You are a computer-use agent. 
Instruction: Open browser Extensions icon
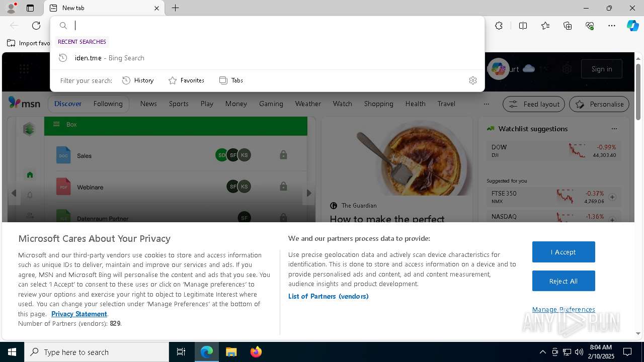499,26
